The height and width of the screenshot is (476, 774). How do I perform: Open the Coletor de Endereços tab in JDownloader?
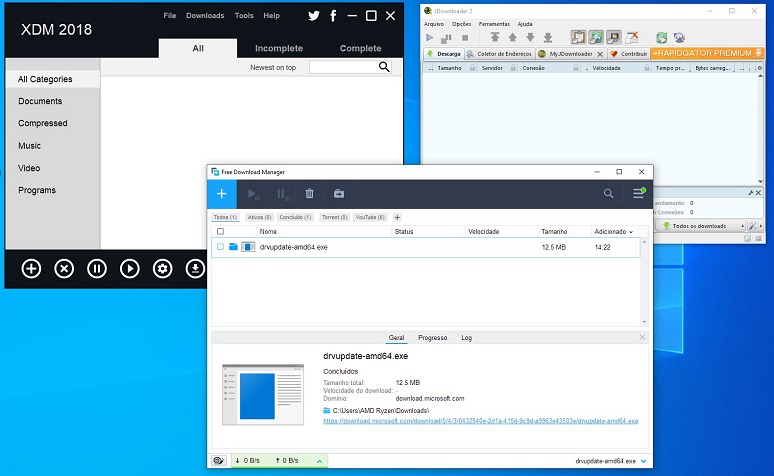point(500,54)
